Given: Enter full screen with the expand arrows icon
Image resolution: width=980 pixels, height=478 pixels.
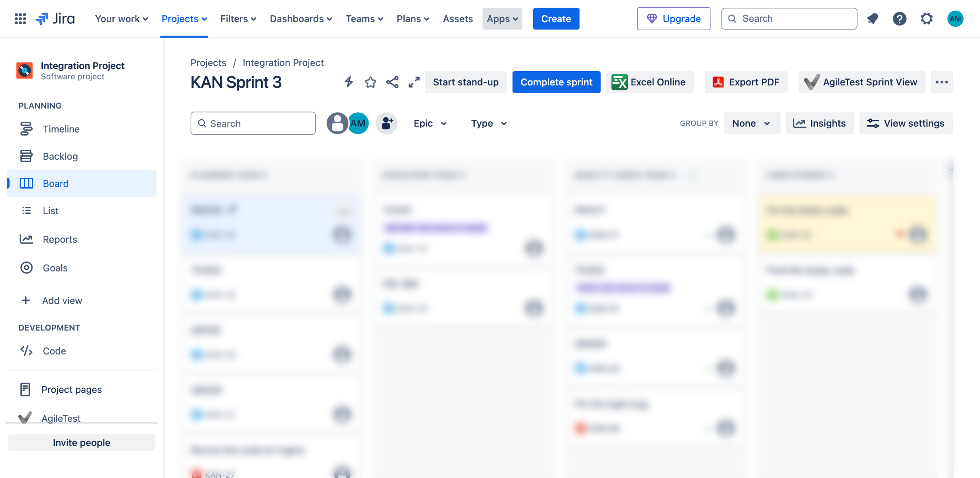Looking at the screenshot, I should coord(414,82).
